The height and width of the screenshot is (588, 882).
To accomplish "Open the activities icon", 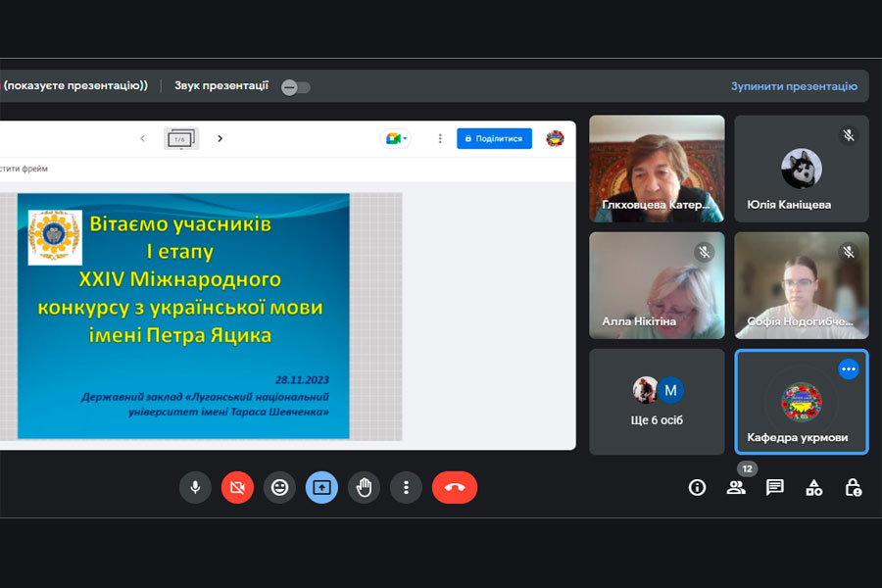I will pyautogui.click(x=814, y=487).
